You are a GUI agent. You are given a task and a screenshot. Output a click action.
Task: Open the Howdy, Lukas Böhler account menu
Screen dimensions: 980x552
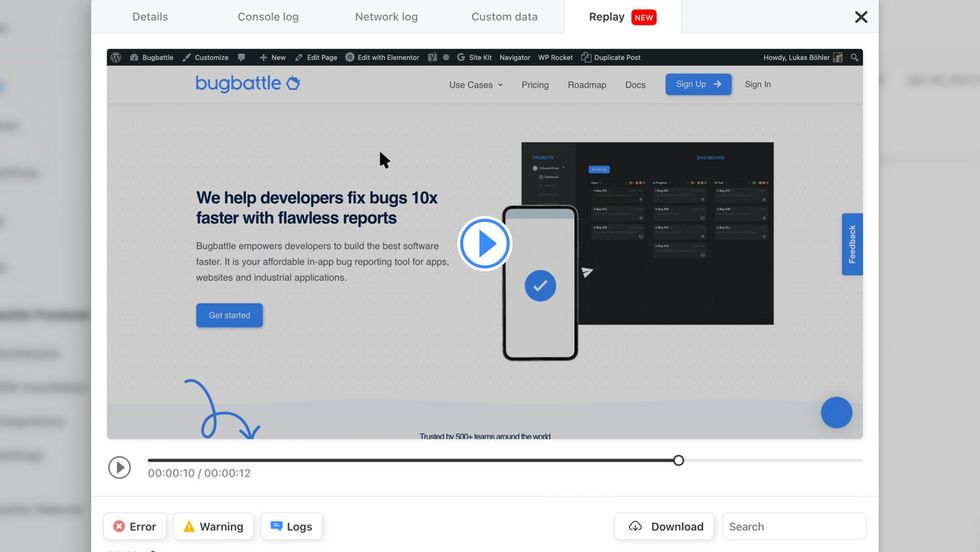click(802, 58)
